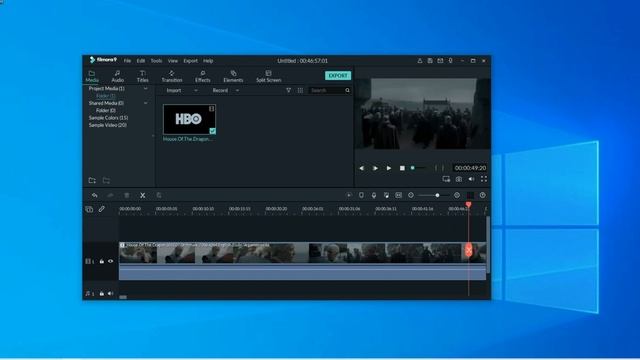This screenshot has width=640, height=360.
Task: Switch to the Titles tab
Action: pyautogui.click(x=142, y=76)
